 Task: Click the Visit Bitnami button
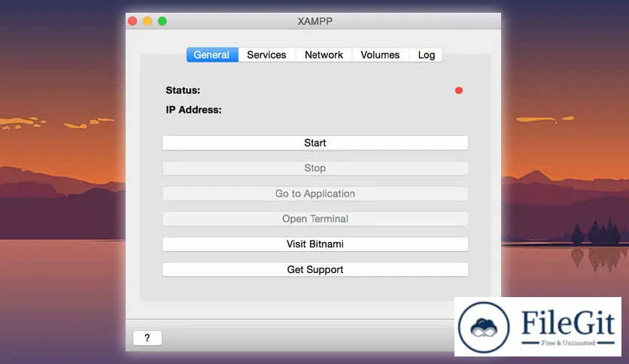click(315, 244)
